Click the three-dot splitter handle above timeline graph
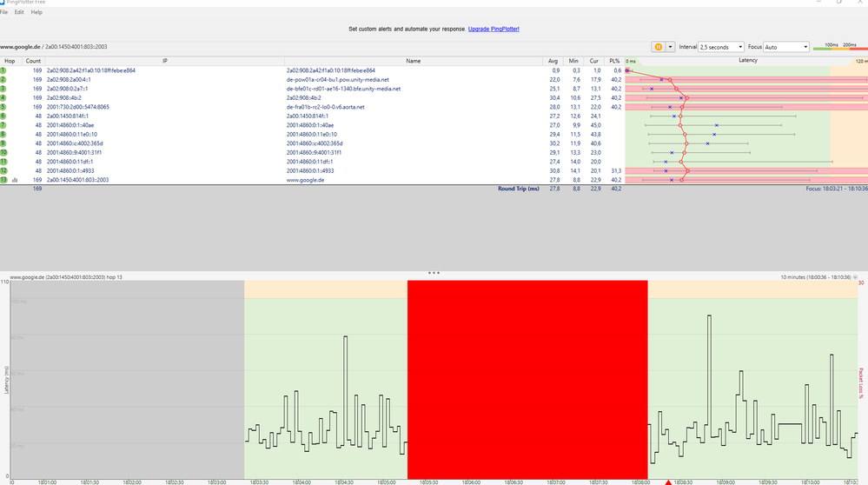The image size is (868, 485). (434, 273)
